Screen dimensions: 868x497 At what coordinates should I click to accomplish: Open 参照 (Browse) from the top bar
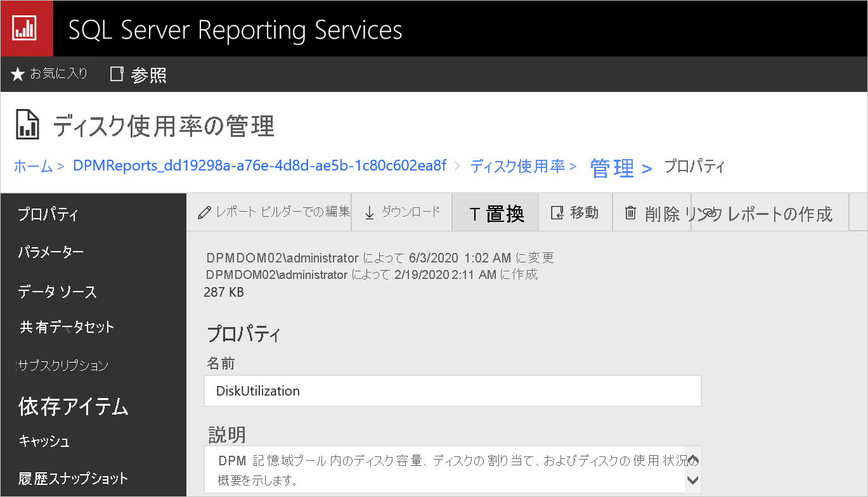(139, 74)
